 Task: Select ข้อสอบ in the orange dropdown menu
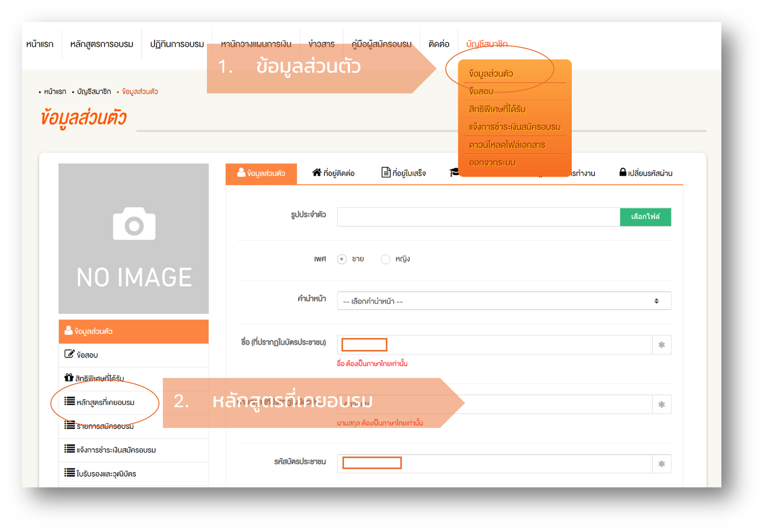pyautogui.click(x=481, y=91)
